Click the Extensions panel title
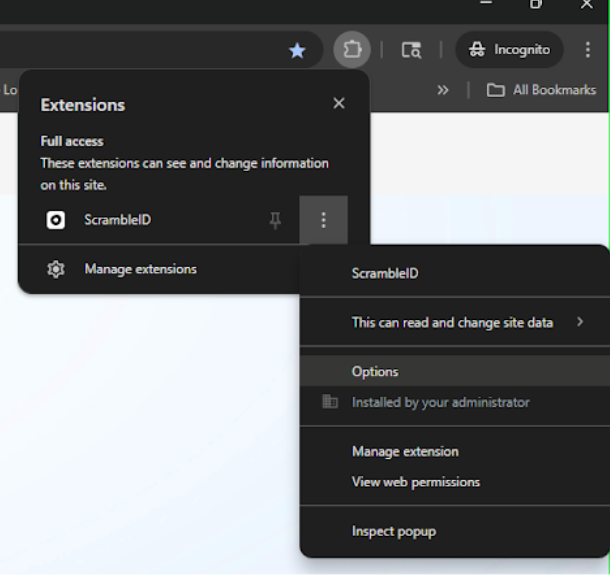 click(x=83, y=105)
